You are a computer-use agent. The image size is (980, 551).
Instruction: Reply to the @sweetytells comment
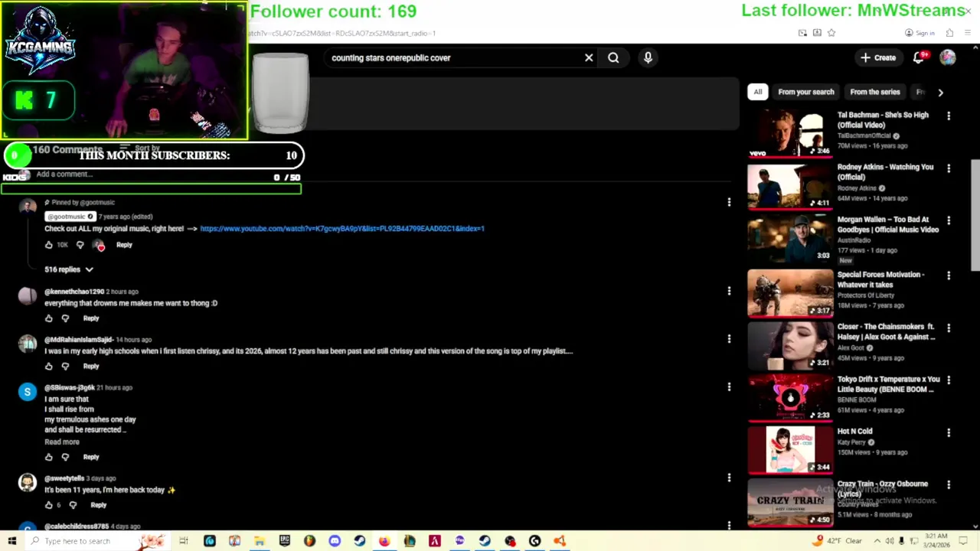click(99, 505)
